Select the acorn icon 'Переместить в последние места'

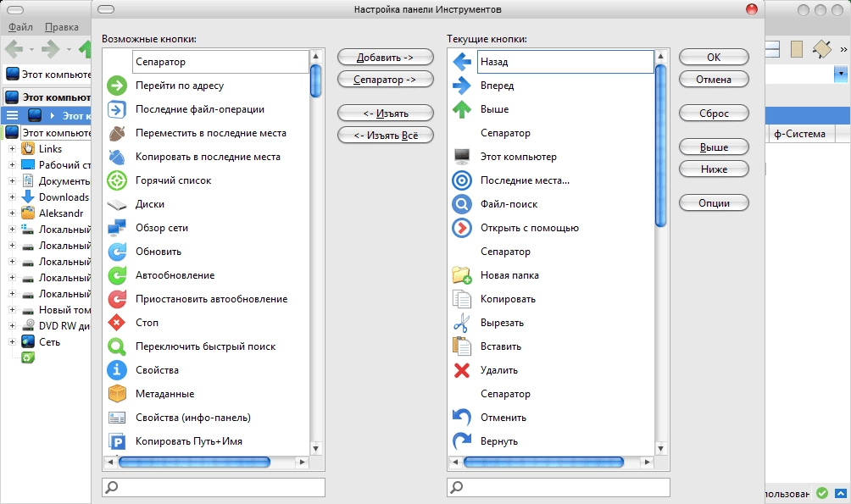117,133
